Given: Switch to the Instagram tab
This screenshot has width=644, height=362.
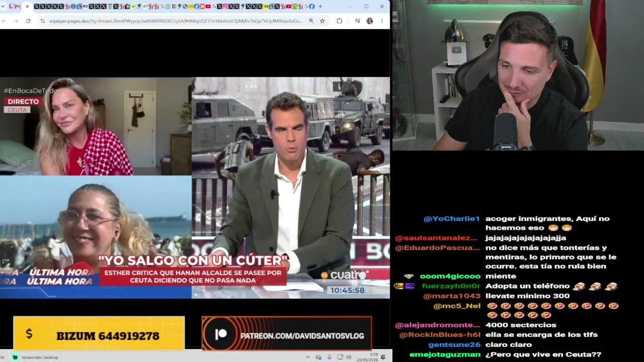Looking at the screenshot, I should (225, 7).
